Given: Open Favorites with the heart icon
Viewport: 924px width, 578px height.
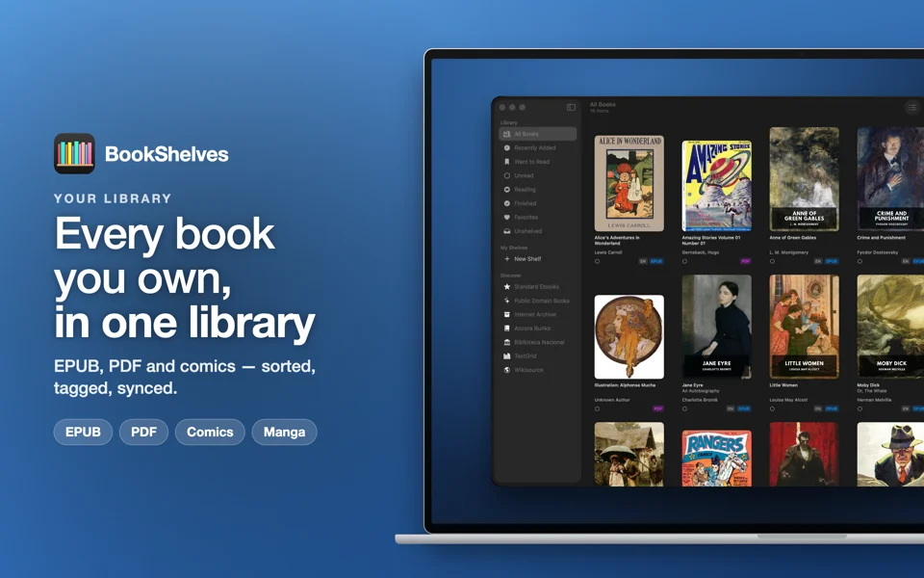Looking at the screenshot, I should 537,217.
